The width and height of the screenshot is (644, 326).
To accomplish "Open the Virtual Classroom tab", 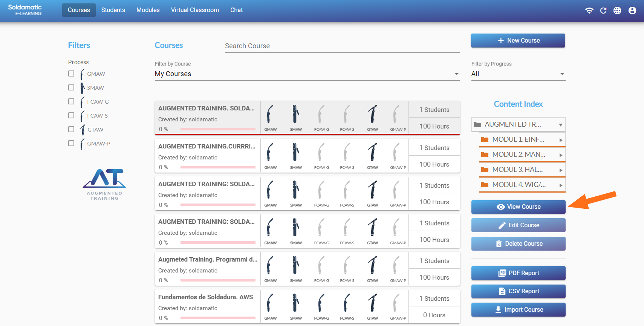I will pyautogui.click(x=195, y=10).
